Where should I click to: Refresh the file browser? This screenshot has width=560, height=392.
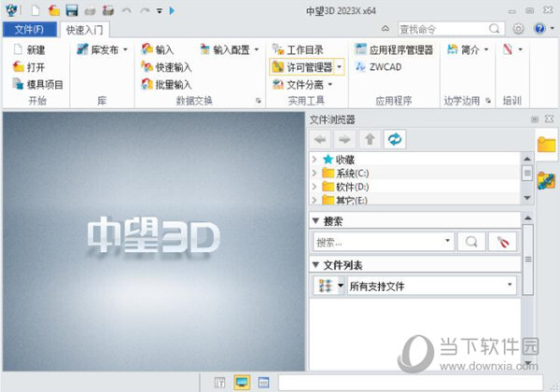pos(395,139)
